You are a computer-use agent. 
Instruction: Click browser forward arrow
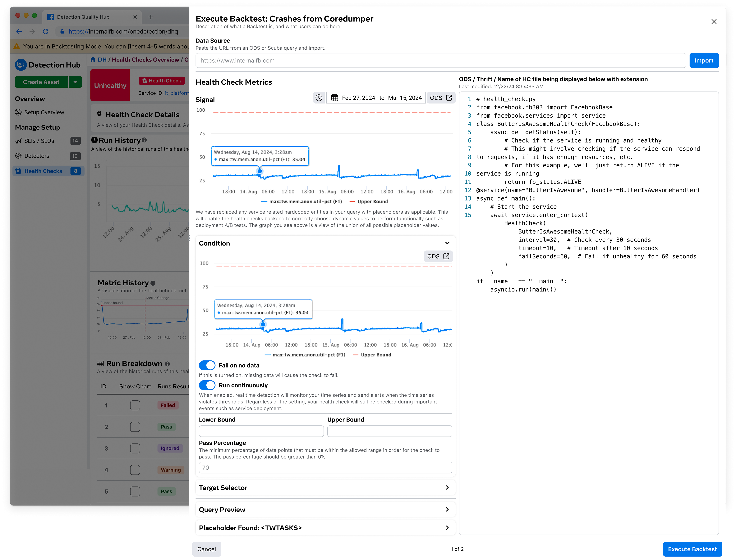tap(32, 32)
